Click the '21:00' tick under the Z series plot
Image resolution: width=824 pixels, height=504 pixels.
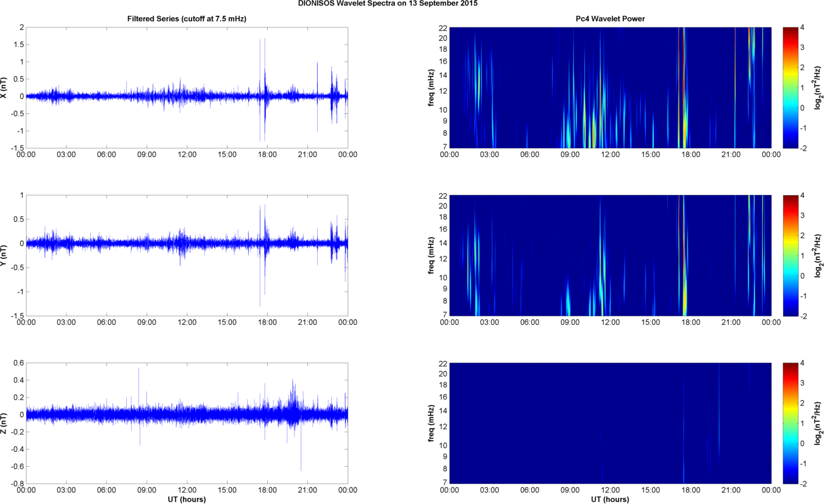[307, 490]
